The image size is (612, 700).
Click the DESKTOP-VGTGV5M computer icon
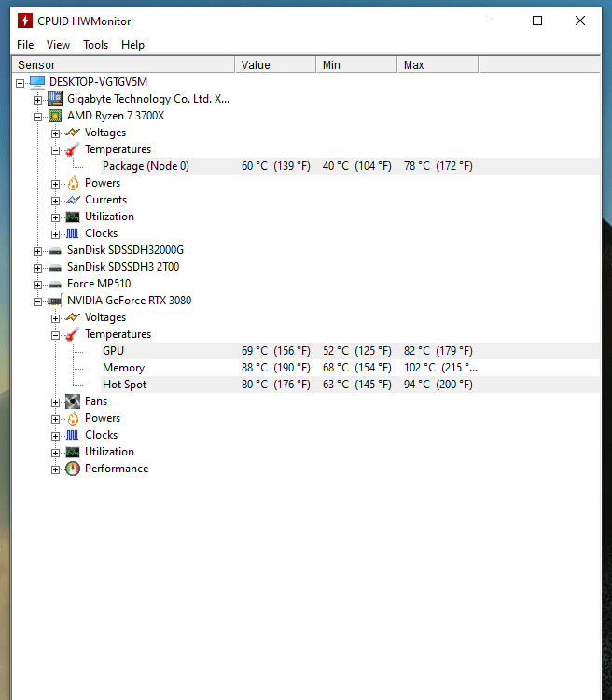click(37, 82)
